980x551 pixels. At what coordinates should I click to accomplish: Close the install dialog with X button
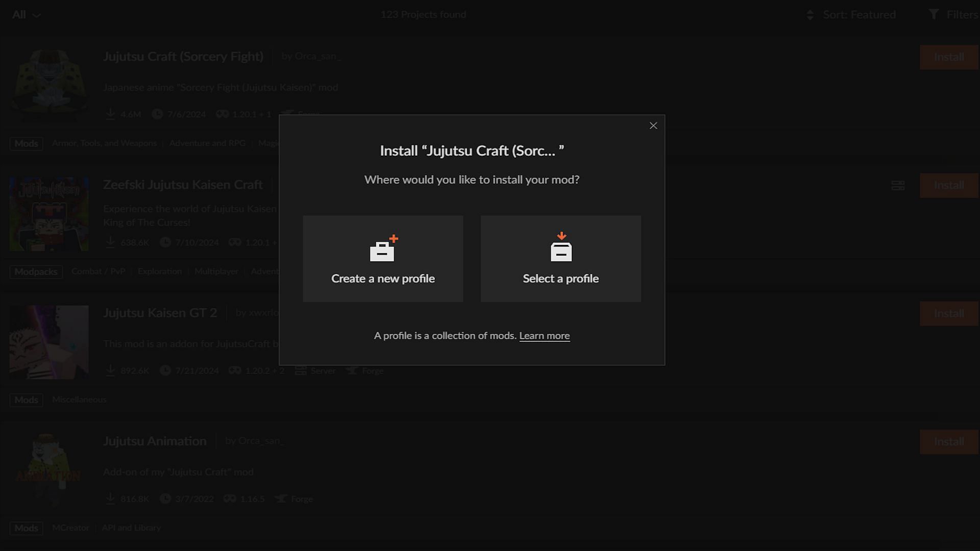coord(652,126)
